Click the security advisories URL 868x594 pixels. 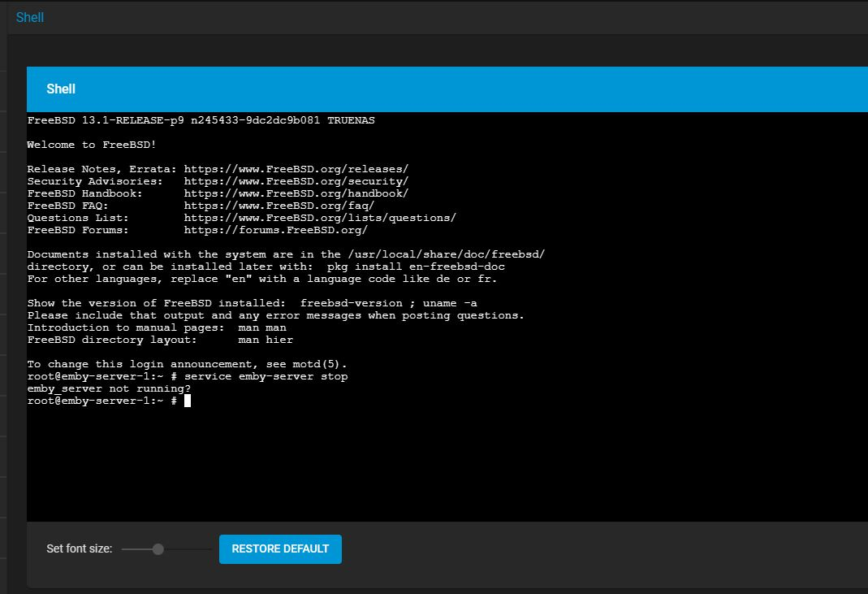click(296, 181)
